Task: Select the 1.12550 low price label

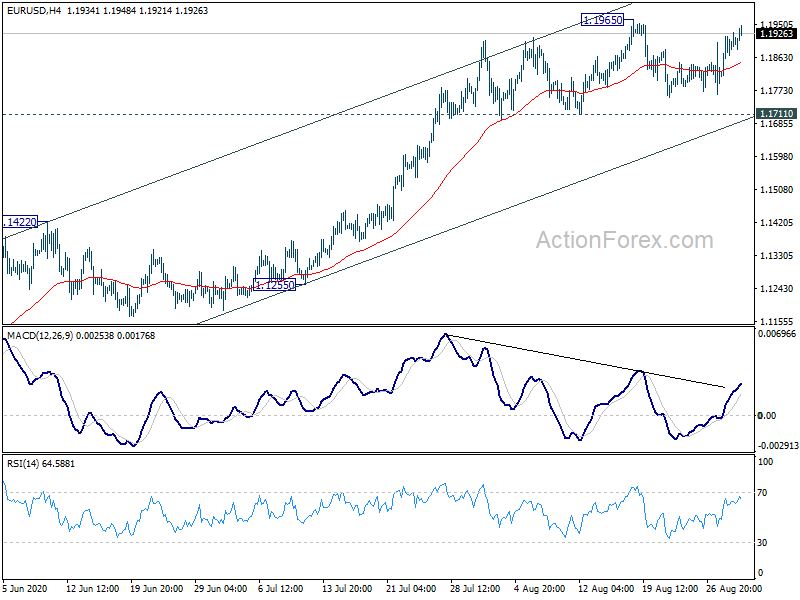Action: [x=274, y=285]
